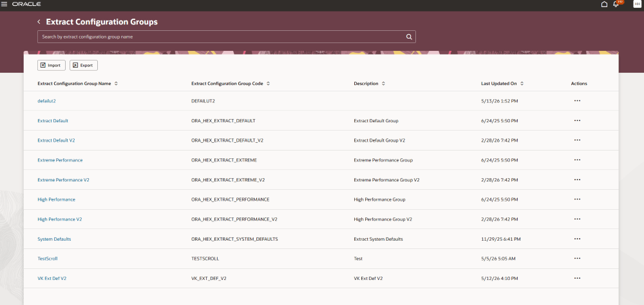The image size is (644, 305).
Task: Open actions menu for High Performance V2
Action: pos(577,219)
